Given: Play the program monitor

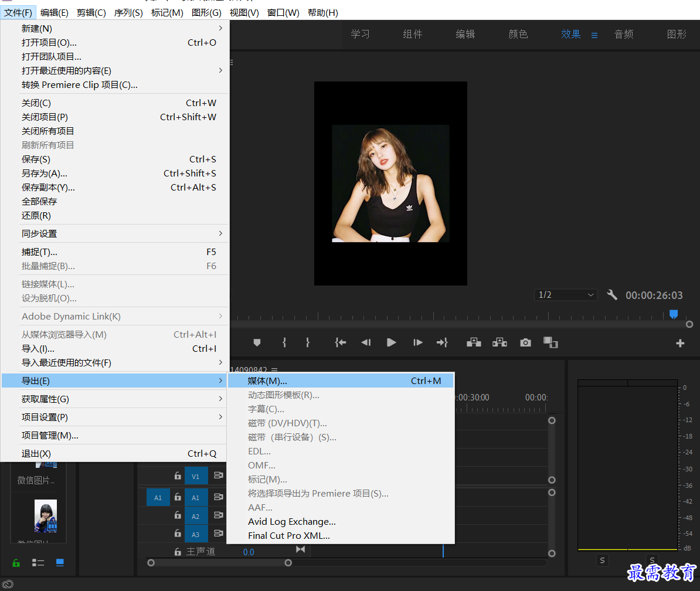Looking at the screenshot, I should coord(392,342).
